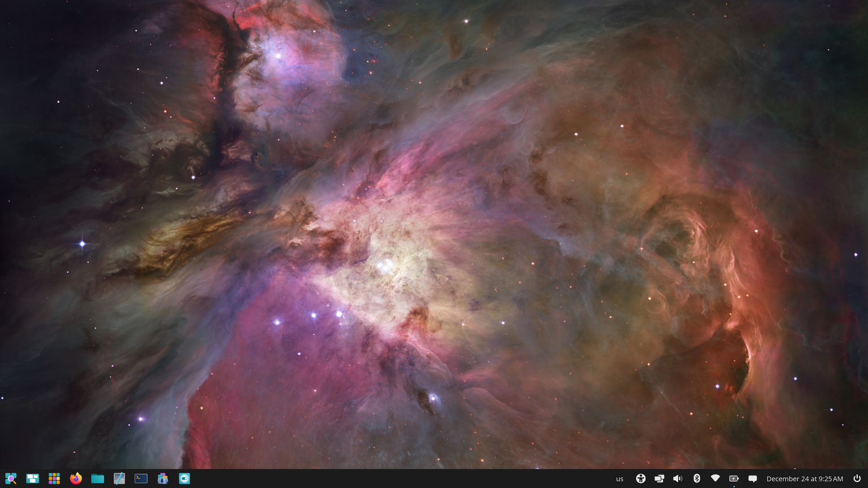The height and width of the screenshot is (488, 868).
Task: Open the Kate text editor
Action: coord(119,478)
